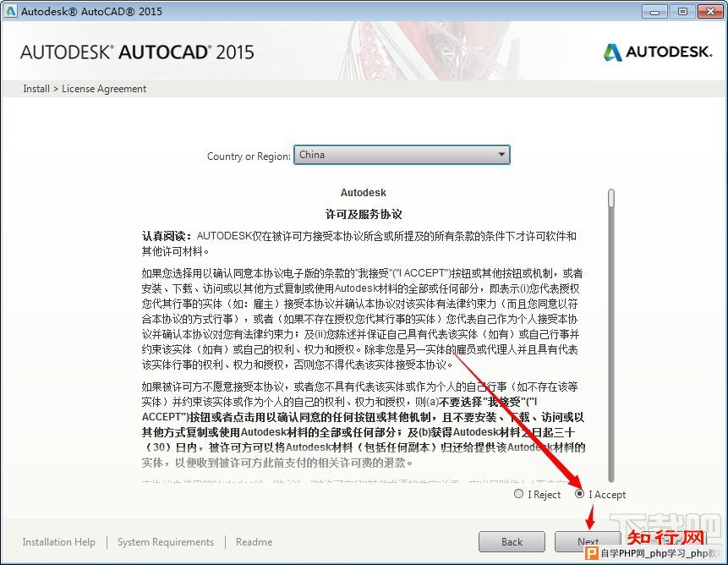This screenshot has width=728, height=565.
Task: Open the Installation Help link
Action: coord(59,542)
